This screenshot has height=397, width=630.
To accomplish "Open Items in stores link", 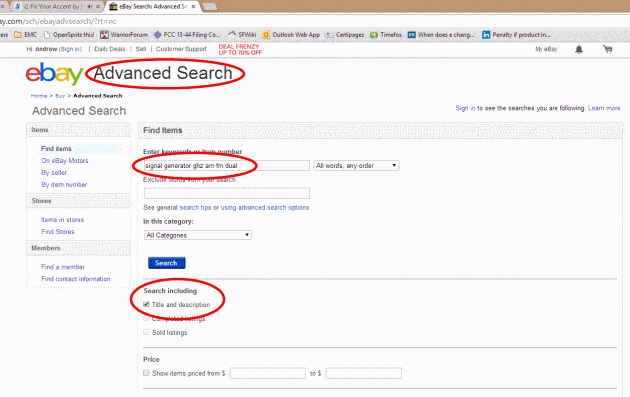I will pos(62,220).
